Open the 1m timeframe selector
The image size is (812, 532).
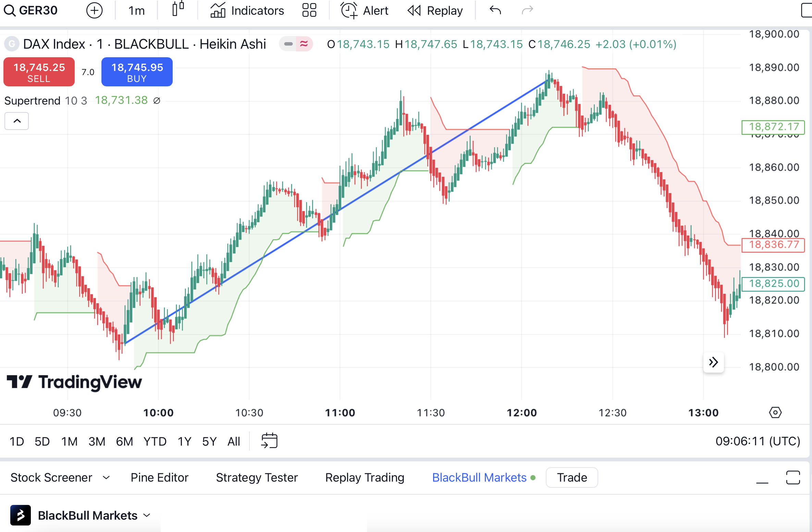coord(136,11)
